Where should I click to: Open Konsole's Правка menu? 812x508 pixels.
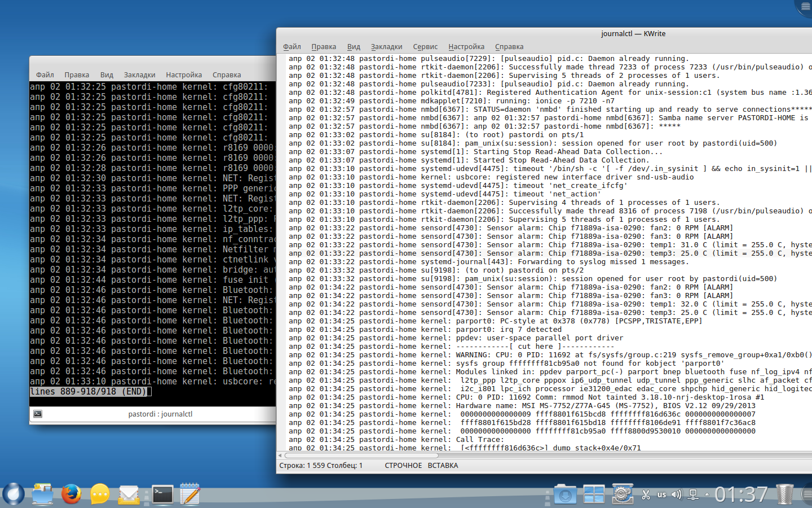click(x=77, y=75)
